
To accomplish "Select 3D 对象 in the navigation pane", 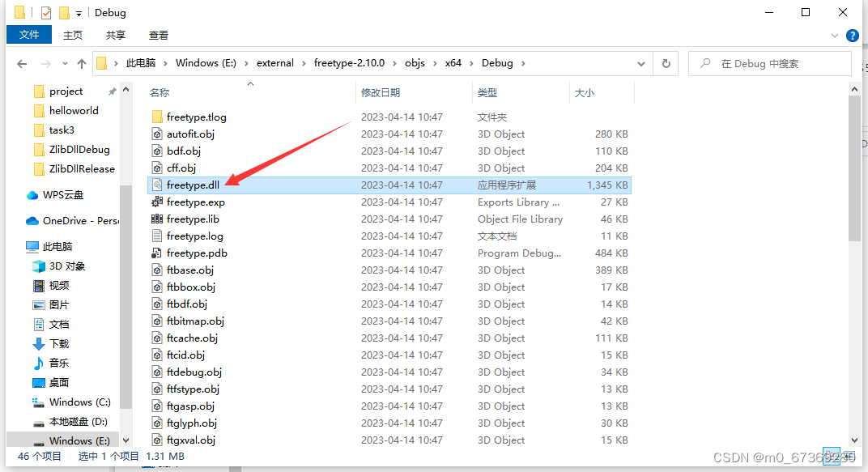I will [x=67, y=266].
